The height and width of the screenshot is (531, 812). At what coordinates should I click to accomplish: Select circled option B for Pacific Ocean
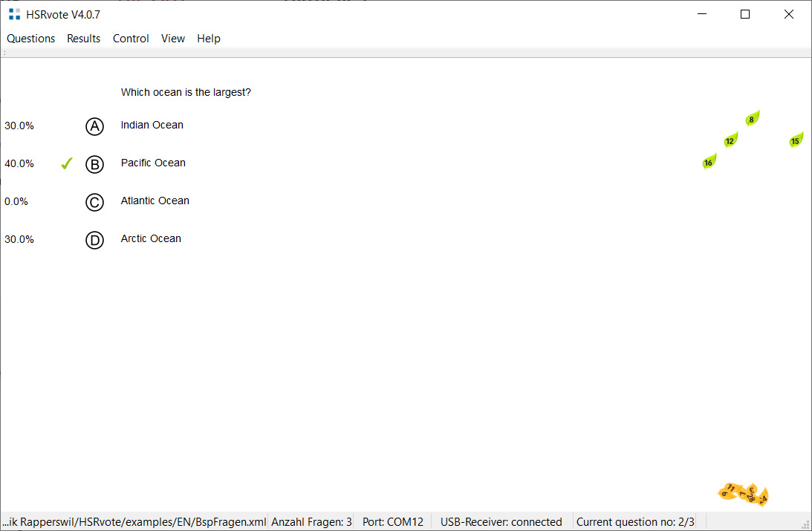coord(94,164)
